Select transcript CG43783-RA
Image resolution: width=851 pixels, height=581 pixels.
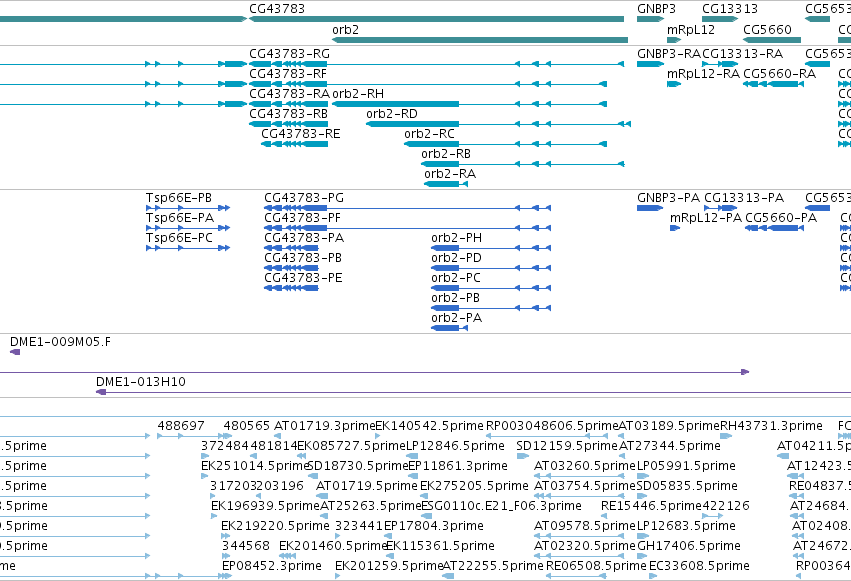point(289,94)
